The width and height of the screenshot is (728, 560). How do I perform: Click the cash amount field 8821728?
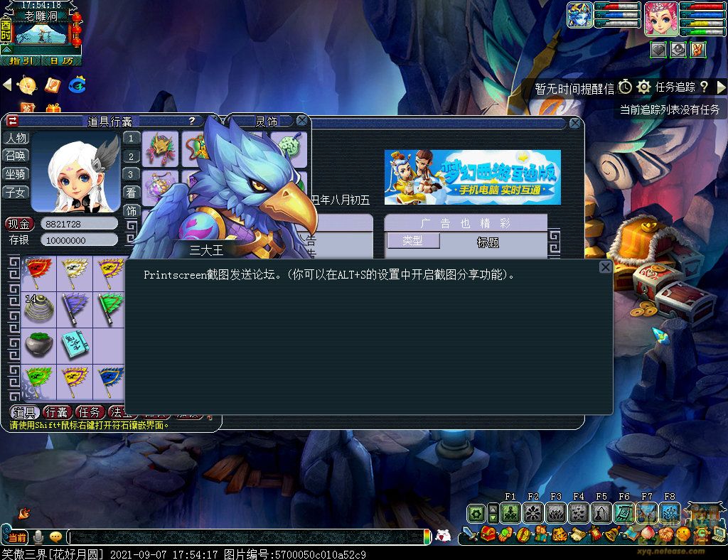(79, 224)
